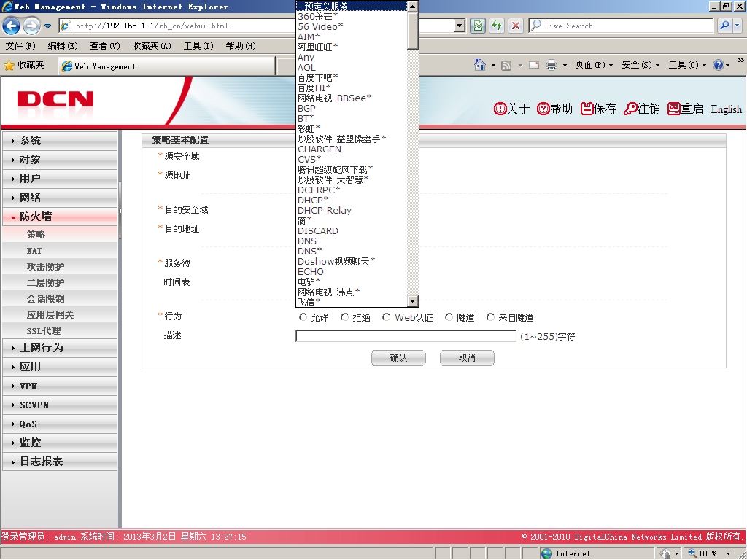The height and width of the screenshot is (560, 747).
Task: Click the compatibility view icon
Action: pyautogui.click(x=477, y=26)
